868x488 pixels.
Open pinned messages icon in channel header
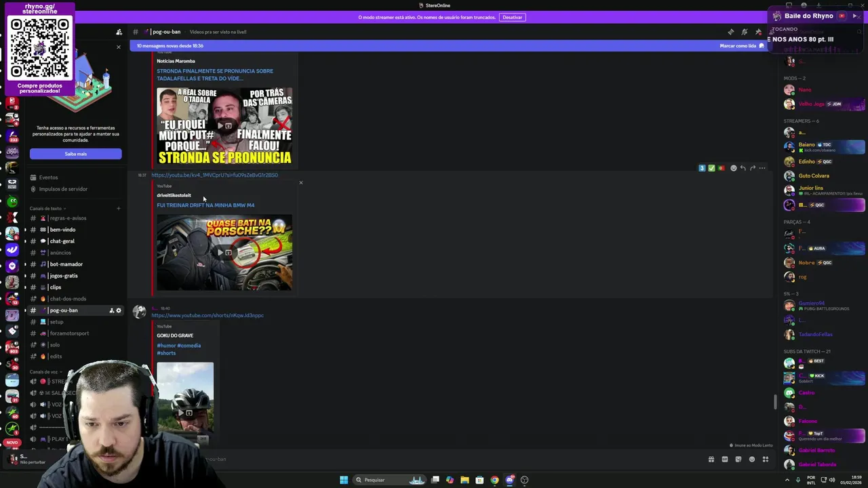pyautogui.click(x=758, y=32)
